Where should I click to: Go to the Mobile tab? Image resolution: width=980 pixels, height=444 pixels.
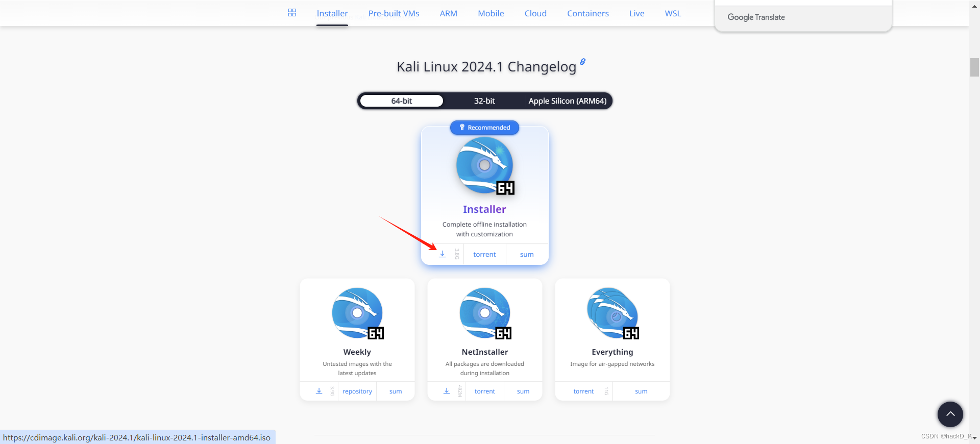[491, 14]
